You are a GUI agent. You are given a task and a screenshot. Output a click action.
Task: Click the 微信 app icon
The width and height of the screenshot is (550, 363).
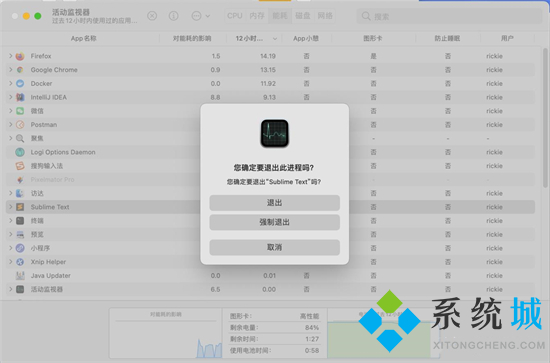pyautogui.click(x=20, y=110)
